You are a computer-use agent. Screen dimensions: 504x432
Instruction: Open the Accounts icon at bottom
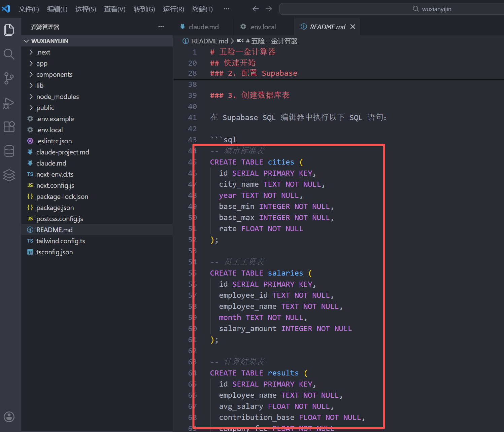coord(9,417)
